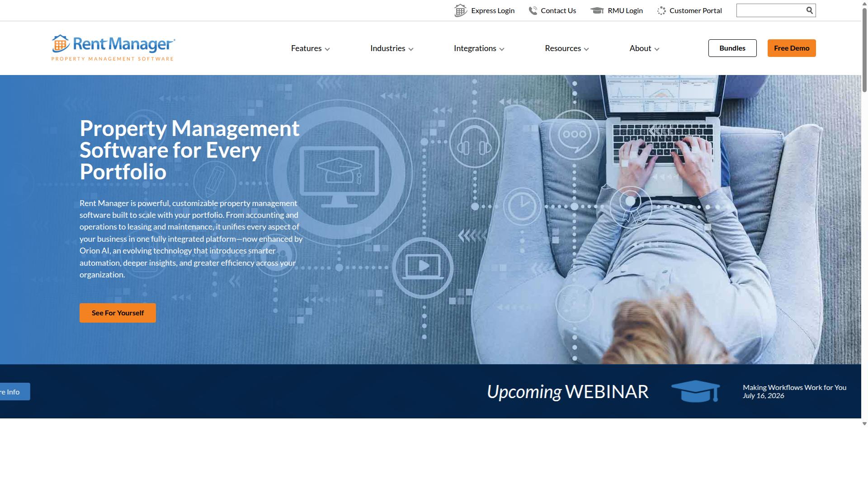Open the Resources menu

(562, 48)
